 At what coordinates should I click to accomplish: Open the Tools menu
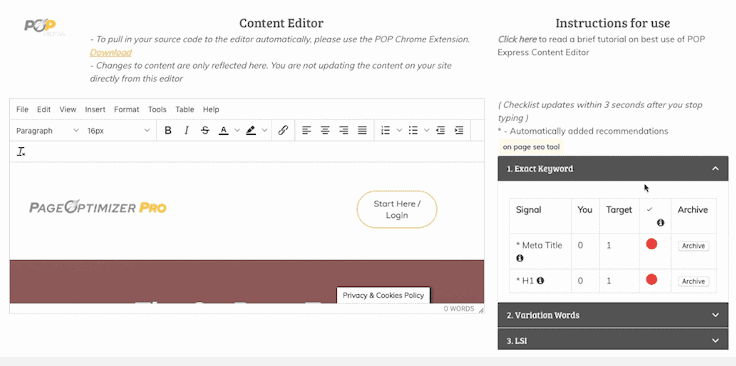[x=157, y=109]
